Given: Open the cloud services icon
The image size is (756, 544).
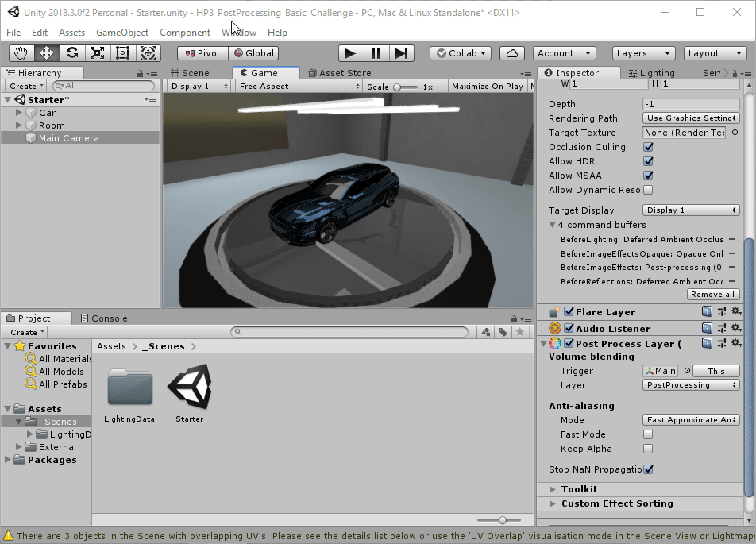Looking at the screenshot, I should 512,53.
